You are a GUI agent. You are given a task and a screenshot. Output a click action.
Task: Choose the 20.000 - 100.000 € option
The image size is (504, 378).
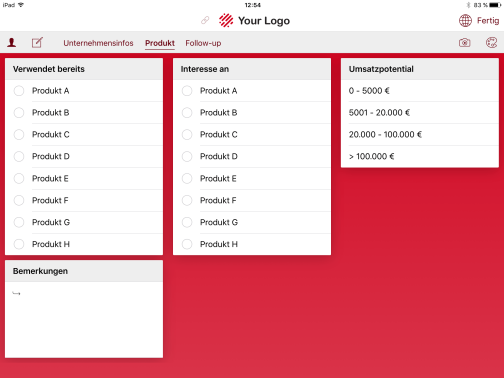[x=420, y=134]
